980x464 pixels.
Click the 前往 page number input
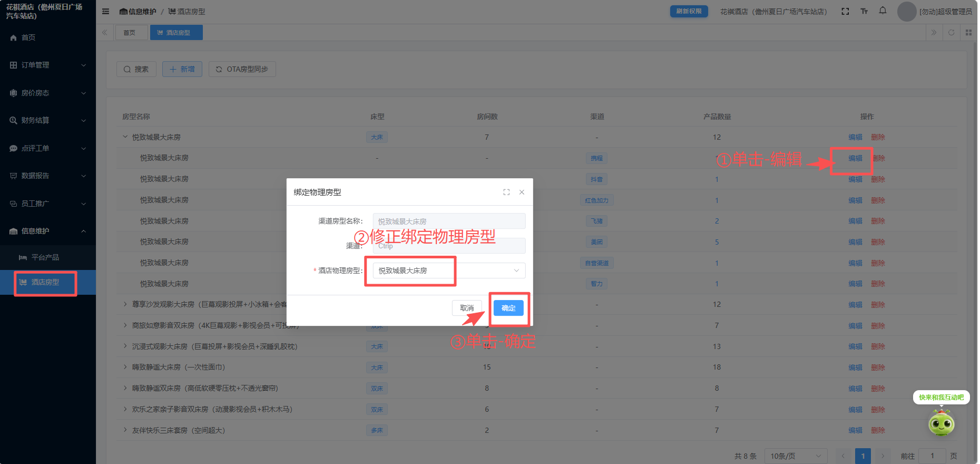point(932,456)
